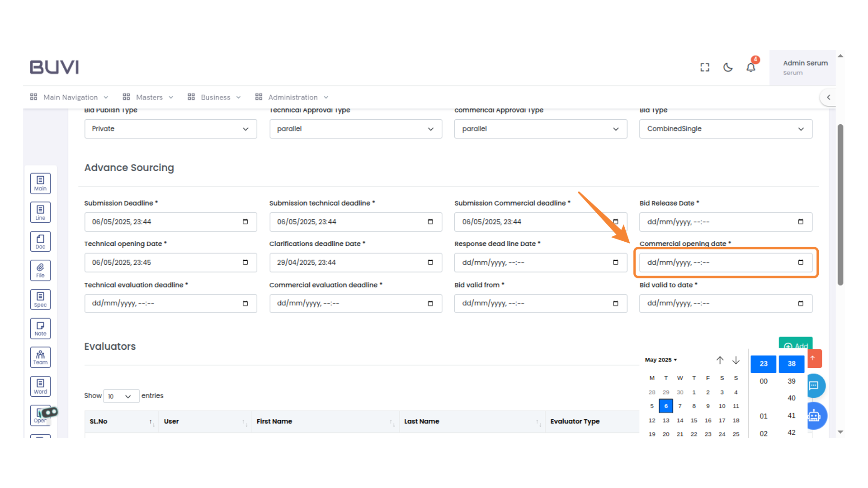Change entries per page dropdown
The width and height of the screenshot is (868, 488).
[x=120, y=396]
